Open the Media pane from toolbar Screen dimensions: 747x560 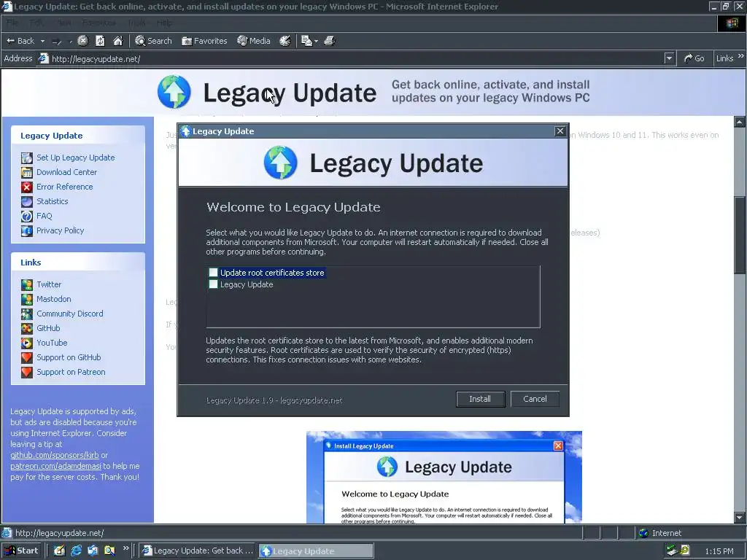pyautogui.click(x=254, y=41)
